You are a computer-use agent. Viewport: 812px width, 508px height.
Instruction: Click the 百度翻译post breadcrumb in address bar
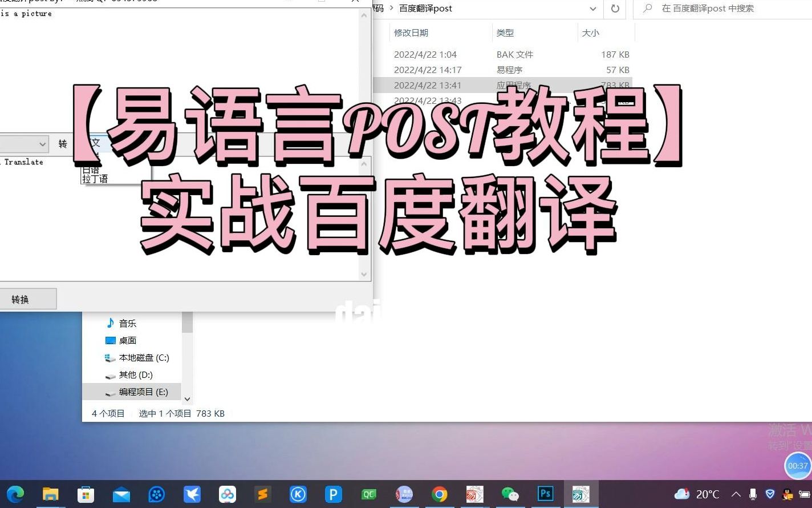425,9
